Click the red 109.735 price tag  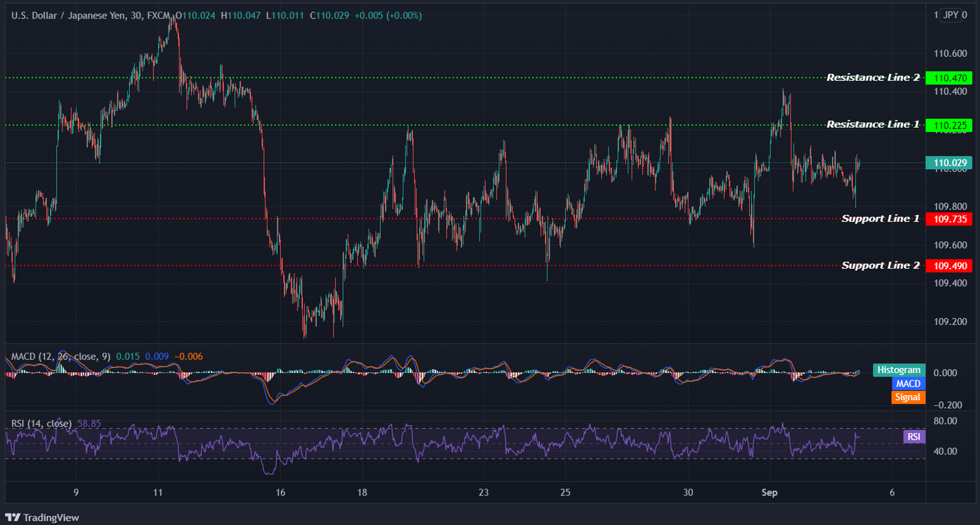(x=949, y=219)
